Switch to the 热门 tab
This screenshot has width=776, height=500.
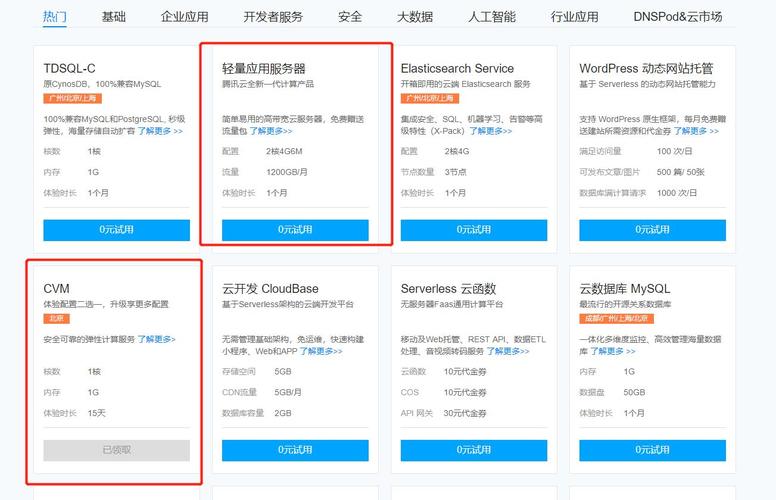pyautogui.click(x=54, y=17)
